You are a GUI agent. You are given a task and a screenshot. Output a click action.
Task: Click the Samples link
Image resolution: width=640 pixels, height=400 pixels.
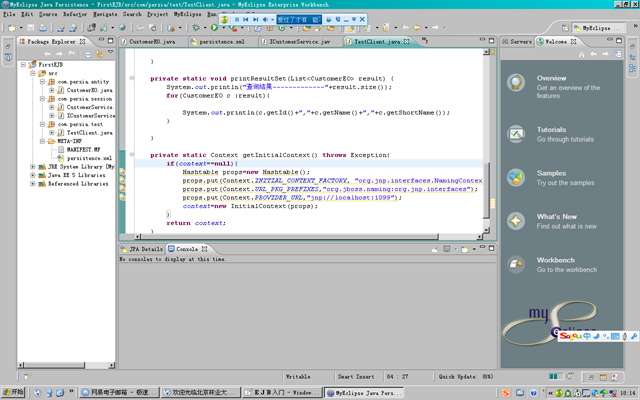point(551,173)
